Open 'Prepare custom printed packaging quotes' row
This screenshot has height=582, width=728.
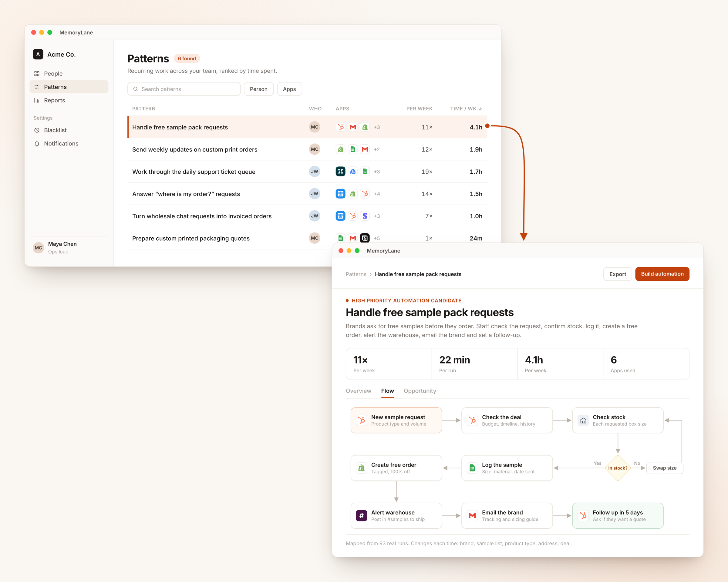click(x=307, y=238)
